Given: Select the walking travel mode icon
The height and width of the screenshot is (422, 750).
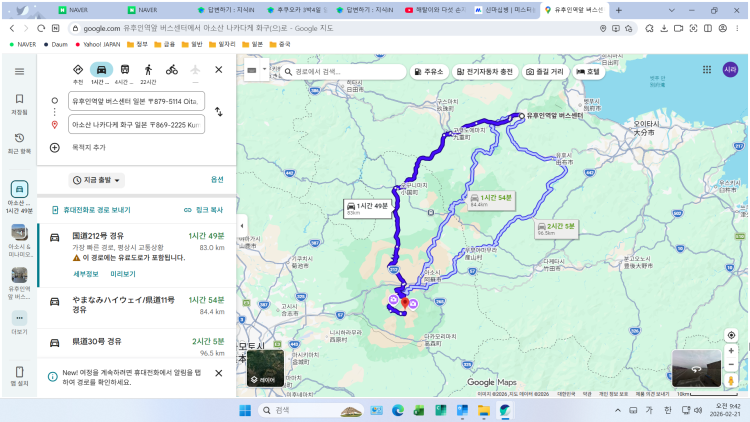Looking at the screenshot, I should [x=148, y=70].
